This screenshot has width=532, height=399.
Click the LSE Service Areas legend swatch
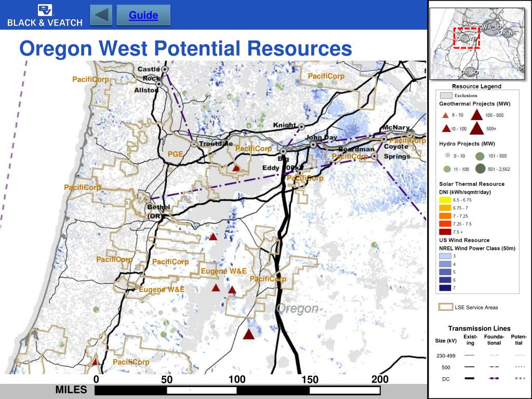tap(445, 307)
